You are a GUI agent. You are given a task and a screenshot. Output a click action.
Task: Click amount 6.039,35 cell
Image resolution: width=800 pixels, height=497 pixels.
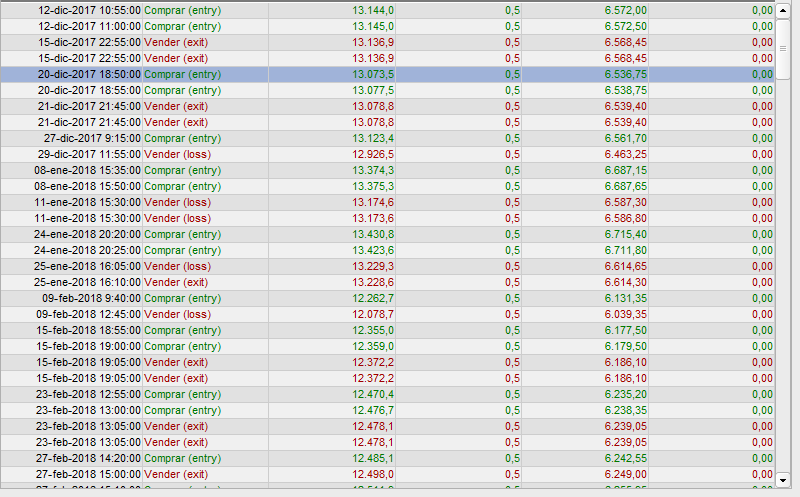(626, 314)
